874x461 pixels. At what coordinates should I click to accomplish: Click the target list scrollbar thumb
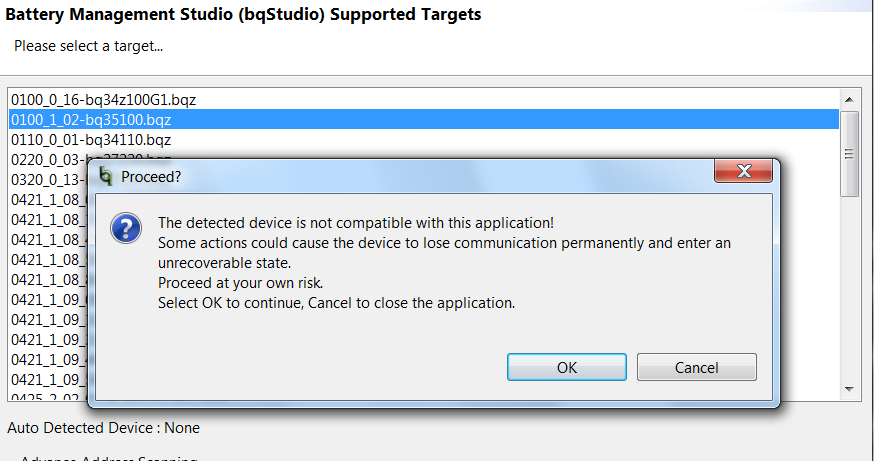849,153
